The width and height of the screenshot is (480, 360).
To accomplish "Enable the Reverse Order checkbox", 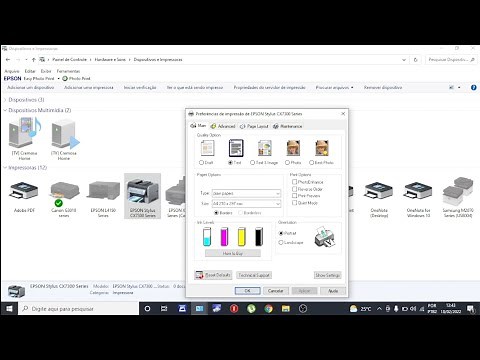I will pos(294,189).
